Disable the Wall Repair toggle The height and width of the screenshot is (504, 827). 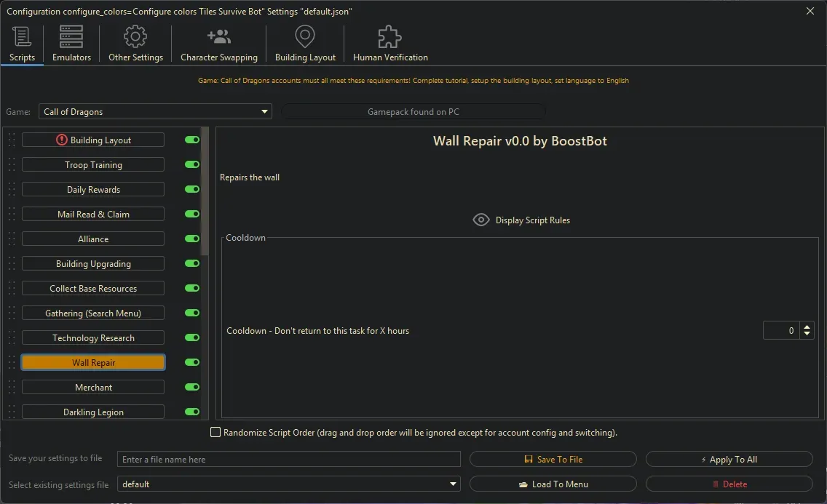tap(191, 362)
